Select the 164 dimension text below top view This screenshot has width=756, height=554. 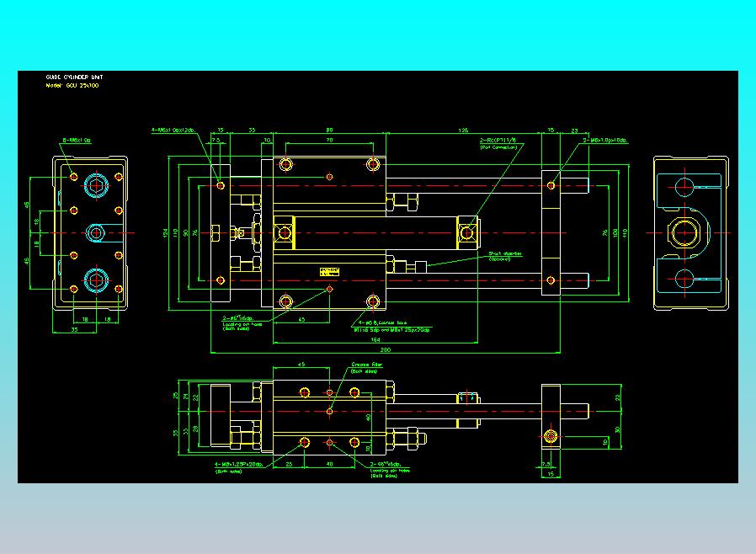coord(375,340)
